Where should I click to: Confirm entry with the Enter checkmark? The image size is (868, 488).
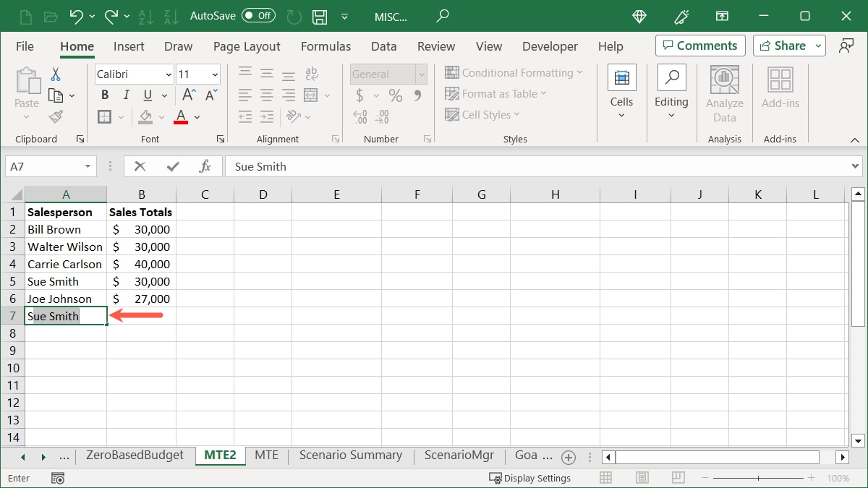point(173,166)
